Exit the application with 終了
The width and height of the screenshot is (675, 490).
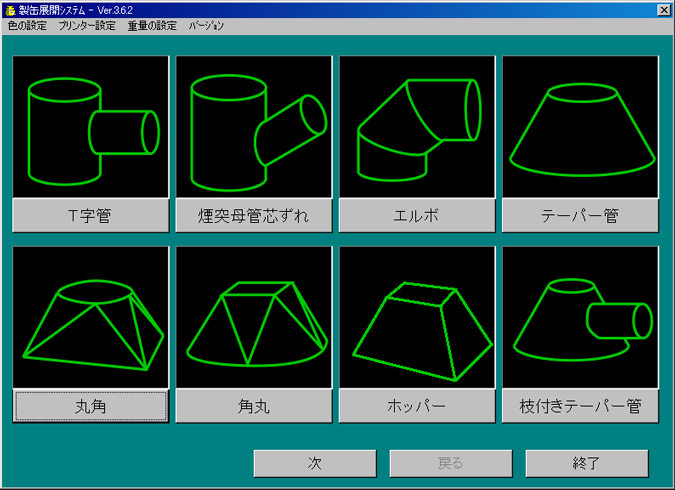[x=587, y=463]
